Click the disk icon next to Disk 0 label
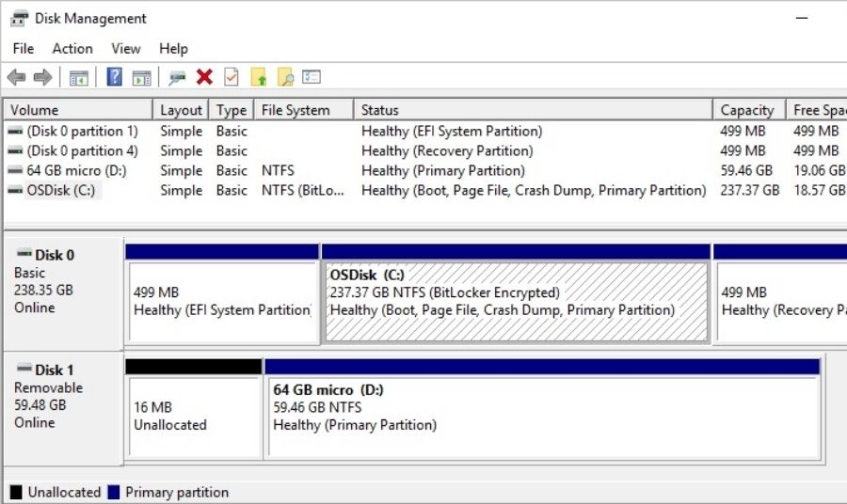The width and height of the screenshot is (847, 504). (x=24, y=253)
